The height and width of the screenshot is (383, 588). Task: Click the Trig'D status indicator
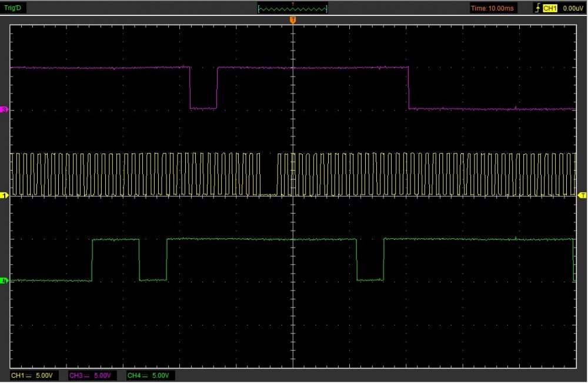tap(13, 8)
